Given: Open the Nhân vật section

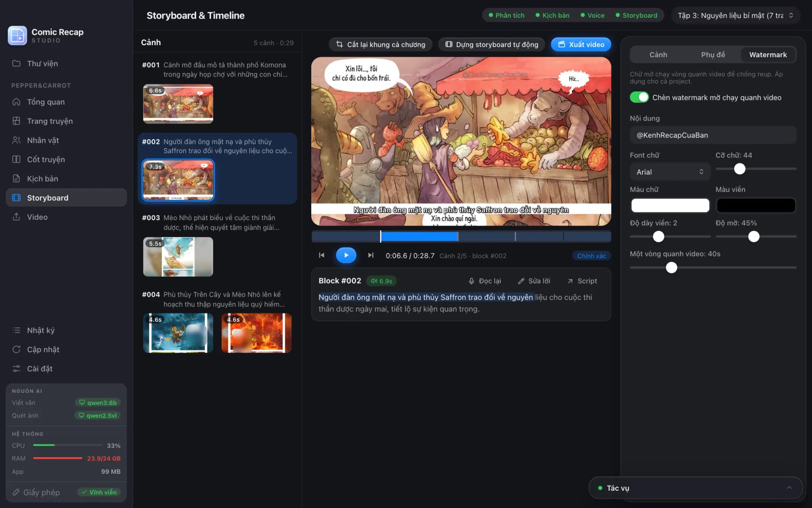Looking at the screenshot, I should coord(66,140).
